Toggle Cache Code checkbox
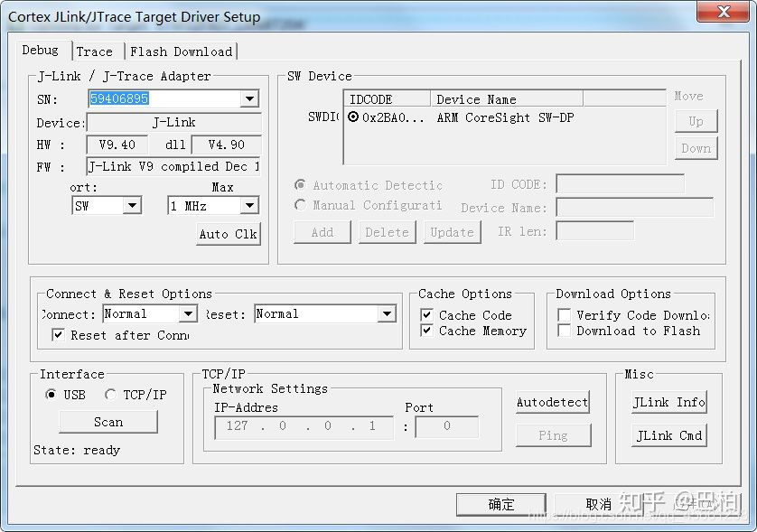This screenshot has width=757, height=532. [x=426, y=315]
